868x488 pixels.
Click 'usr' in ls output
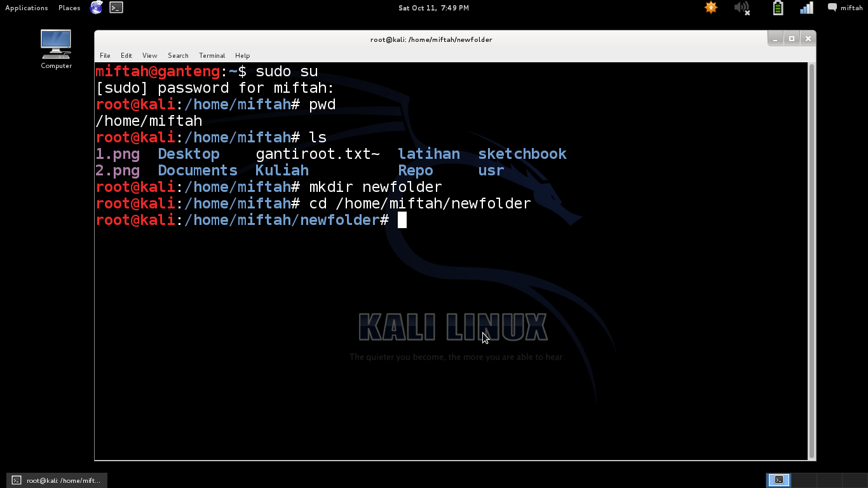[491, 170]
